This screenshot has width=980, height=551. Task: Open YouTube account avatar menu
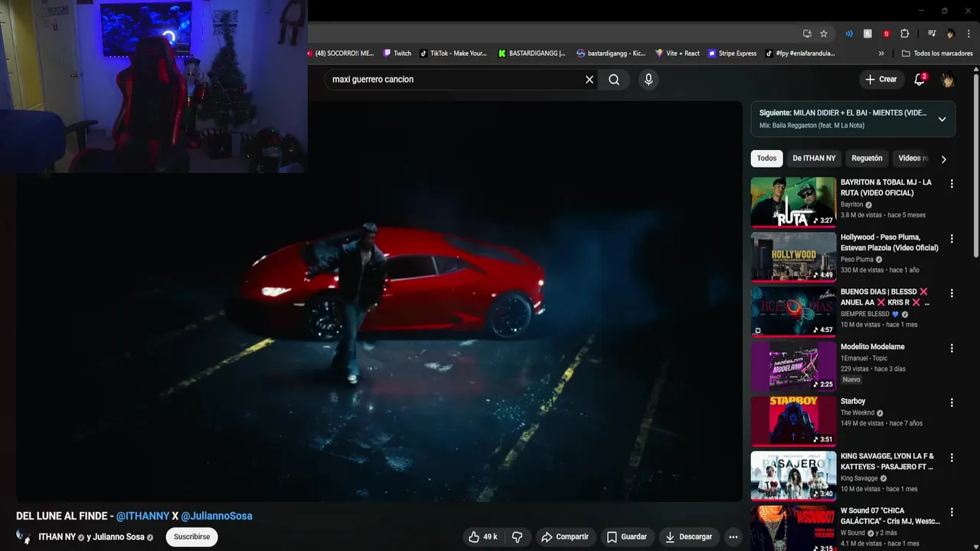tap(948, 80)
